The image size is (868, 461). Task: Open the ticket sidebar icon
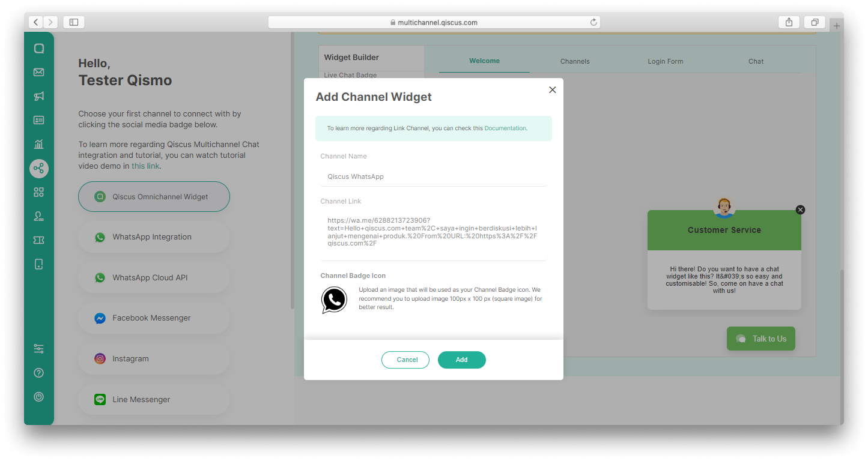point(39,240)
